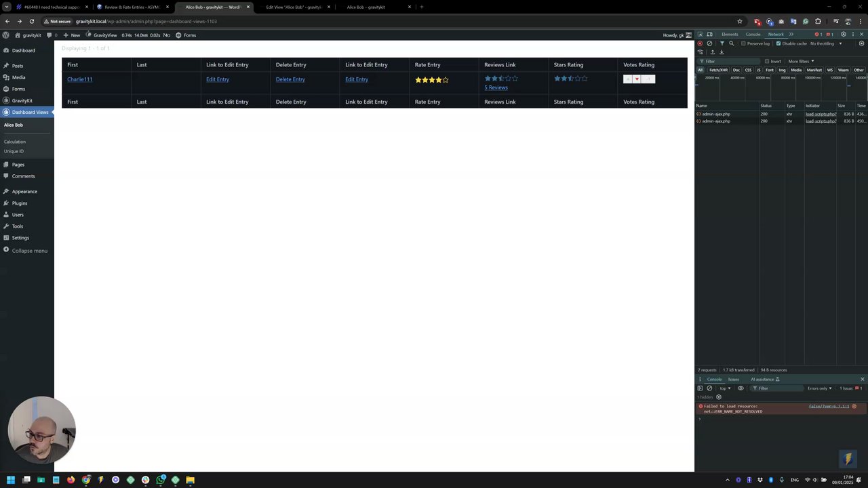Click browser address bar URL
The height and width of the screenshot is (488, 868).
[x=146, y=21]
